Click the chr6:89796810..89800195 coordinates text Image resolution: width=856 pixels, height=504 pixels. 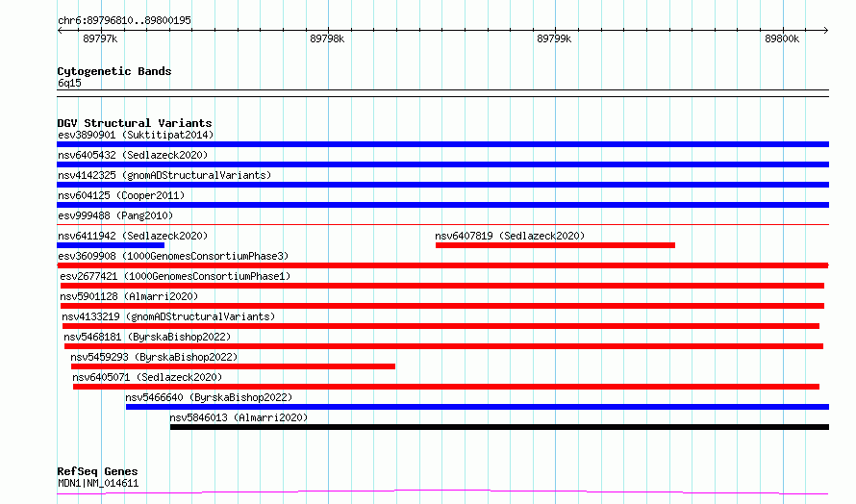click(124, 21)
